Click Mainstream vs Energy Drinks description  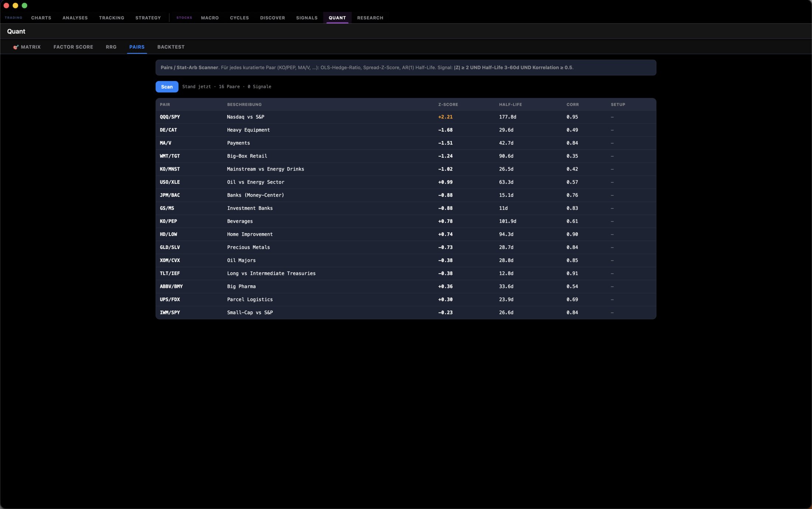pos(265,169)
